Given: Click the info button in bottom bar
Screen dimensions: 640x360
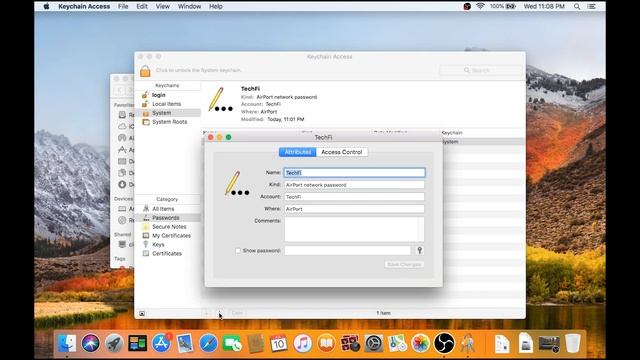Looking at the screenshot, I should click(x=220, y=313).
